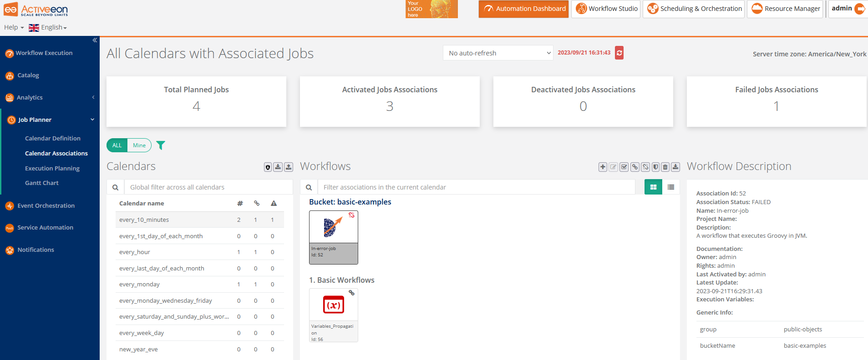This screenshot has width=868, height=360.
Task: Sort by the warning triangle column icon
Action: coord(274,204)
